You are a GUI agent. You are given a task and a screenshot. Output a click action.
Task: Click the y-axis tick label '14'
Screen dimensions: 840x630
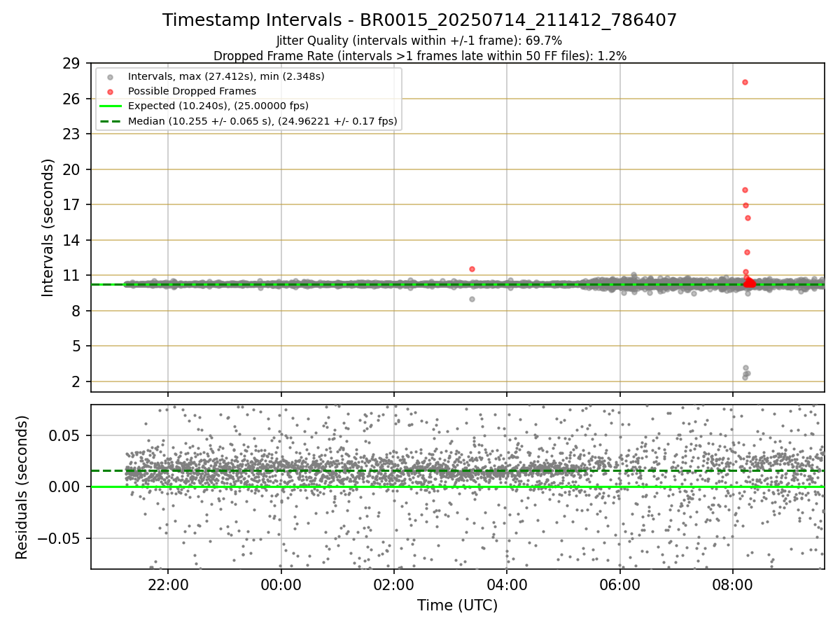click(71, 240)
